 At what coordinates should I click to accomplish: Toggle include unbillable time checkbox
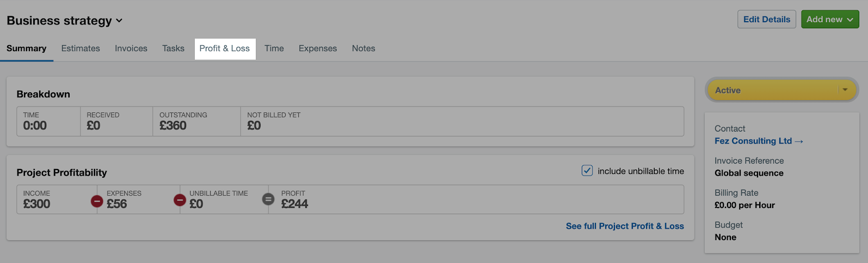(587, 171)
